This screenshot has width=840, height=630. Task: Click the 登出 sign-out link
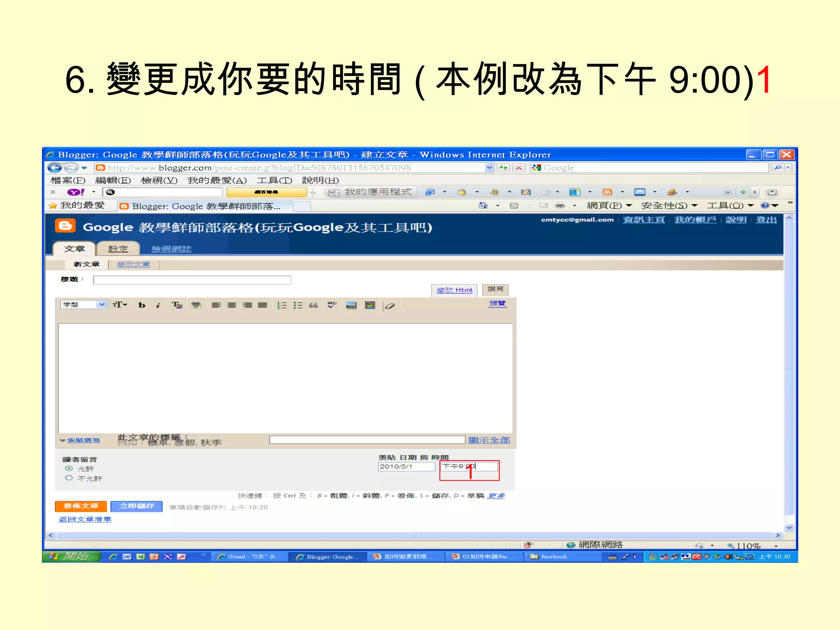tap(766, 219)
